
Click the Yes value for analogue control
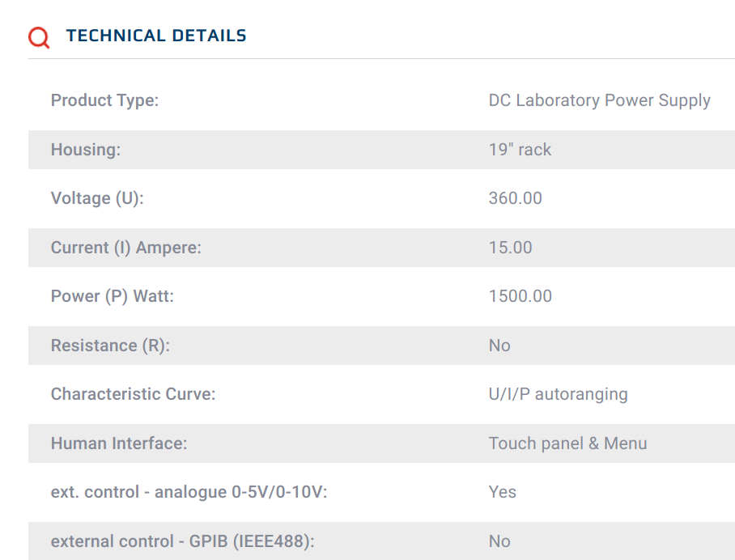502,492
